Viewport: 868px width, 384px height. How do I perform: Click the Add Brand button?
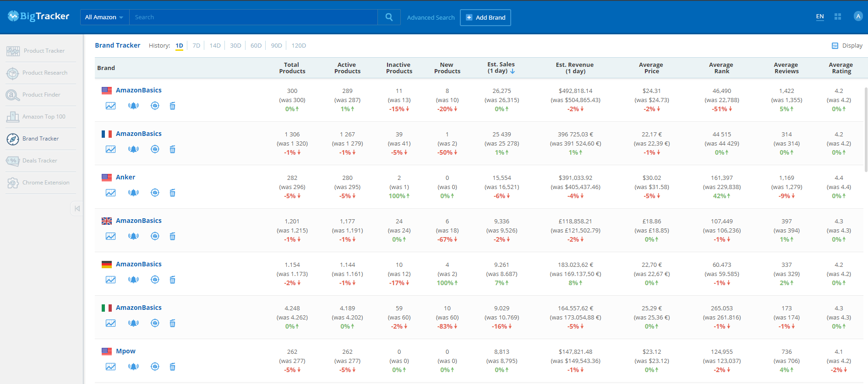[x=486, y=17]
